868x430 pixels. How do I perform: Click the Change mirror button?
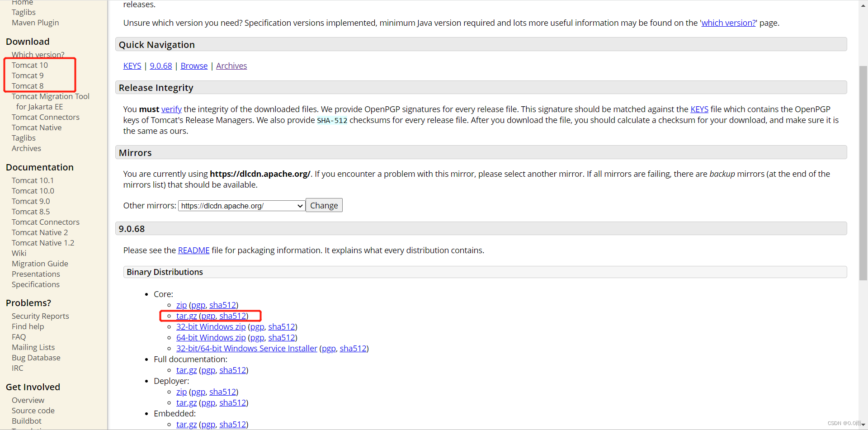coord(324,205)
